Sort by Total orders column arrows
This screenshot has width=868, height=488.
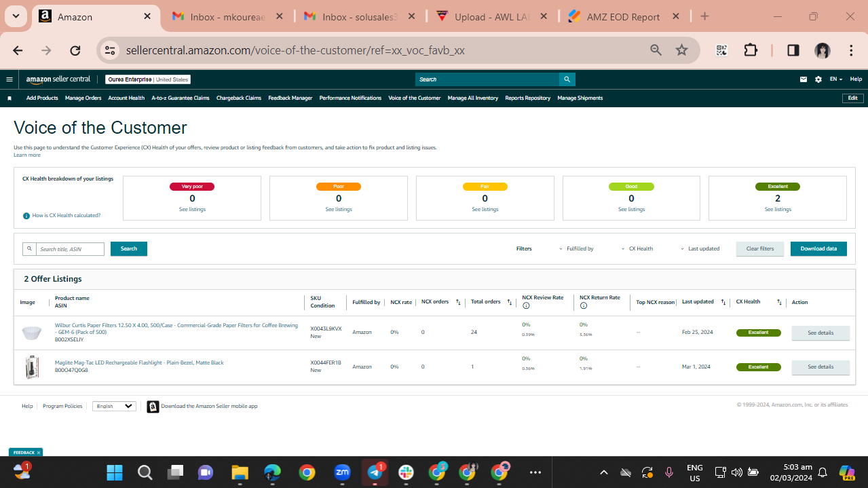pyautogui.click(x=510, y=302)
